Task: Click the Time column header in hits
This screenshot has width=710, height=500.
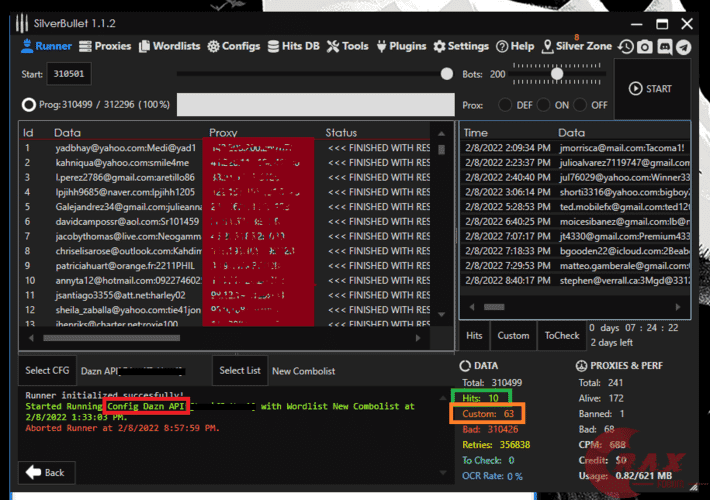Action: point(475,133)
